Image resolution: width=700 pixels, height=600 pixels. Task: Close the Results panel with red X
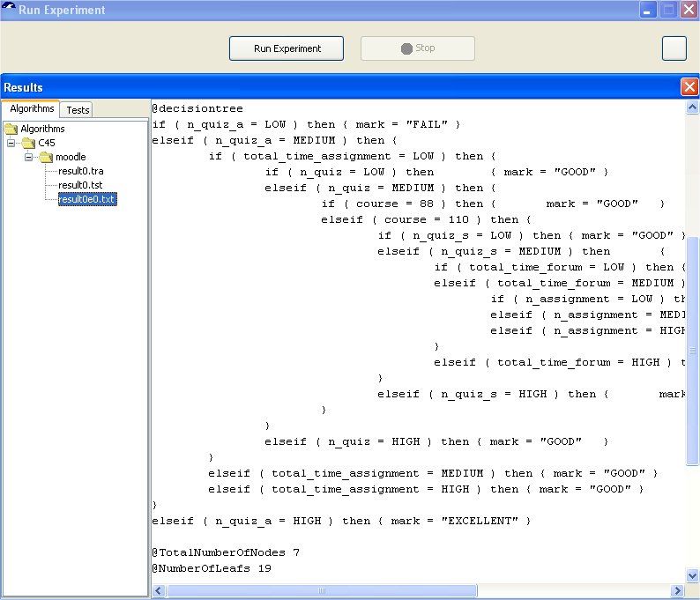(x=689, y=86)
